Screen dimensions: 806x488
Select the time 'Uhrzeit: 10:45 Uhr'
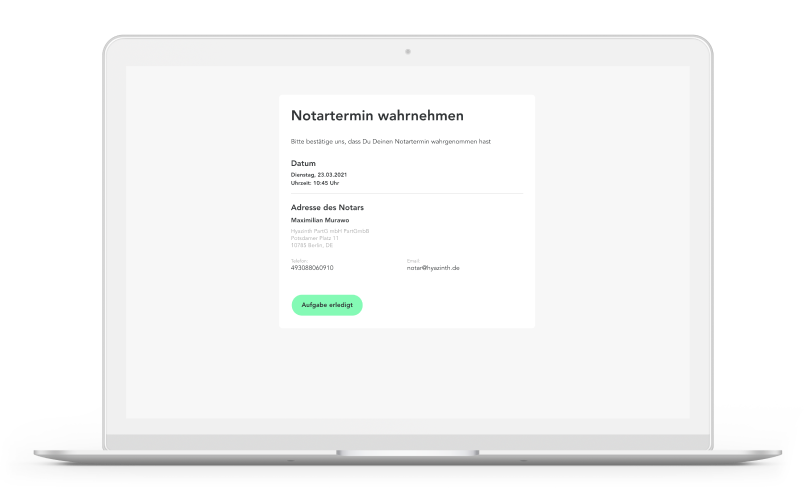coord(315,183)
